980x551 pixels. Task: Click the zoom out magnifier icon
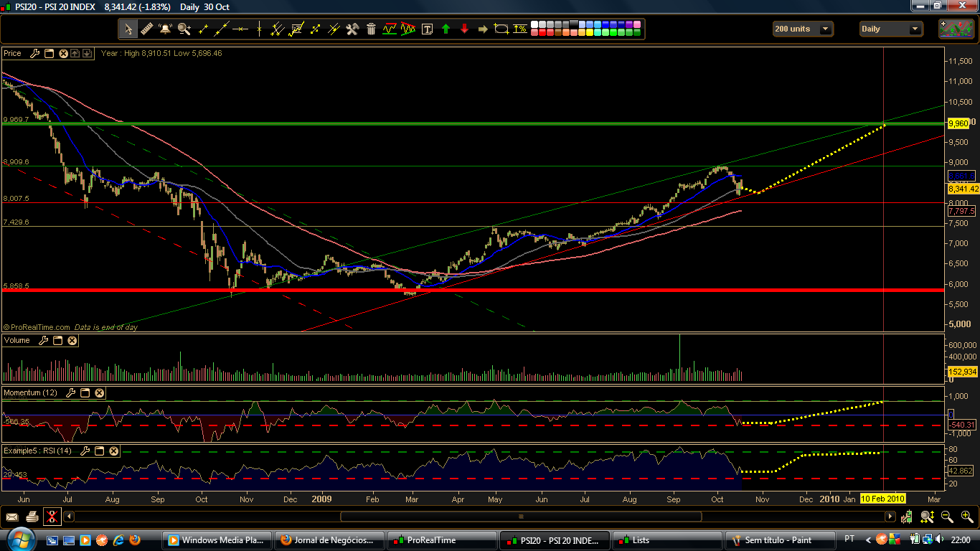coord(947,517)
